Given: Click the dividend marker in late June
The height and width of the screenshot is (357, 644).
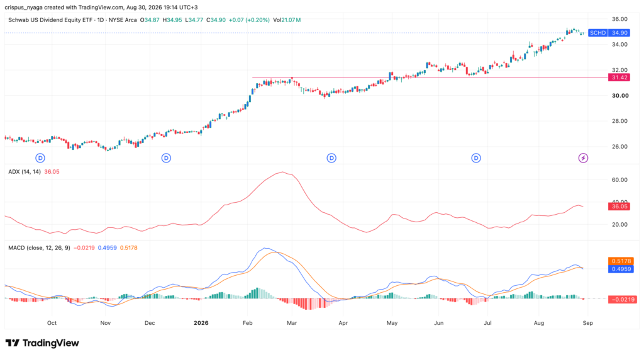Looking at the screenshot, I should pyautogui.click(x=476, y=158).
